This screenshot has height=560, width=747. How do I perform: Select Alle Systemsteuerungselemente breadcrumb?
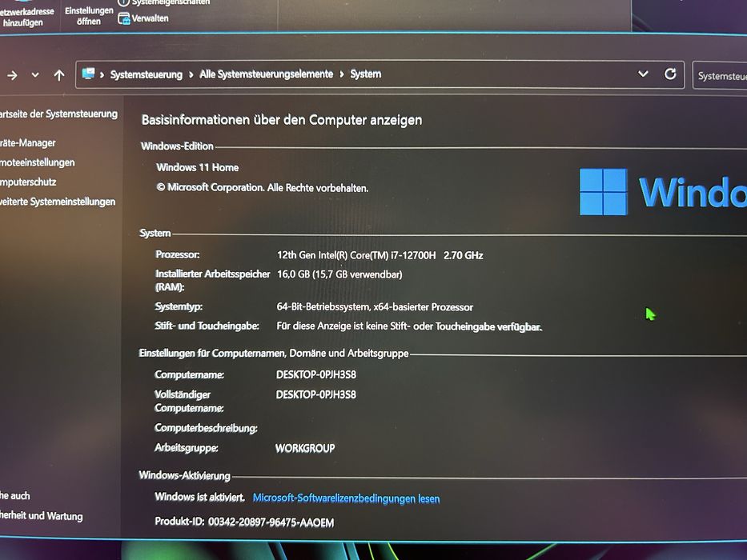click(266, 74)
